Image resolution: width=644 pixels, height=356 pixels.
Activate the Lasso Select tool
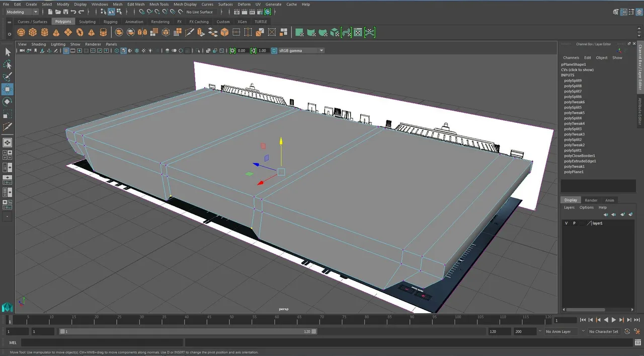[8, 64]
